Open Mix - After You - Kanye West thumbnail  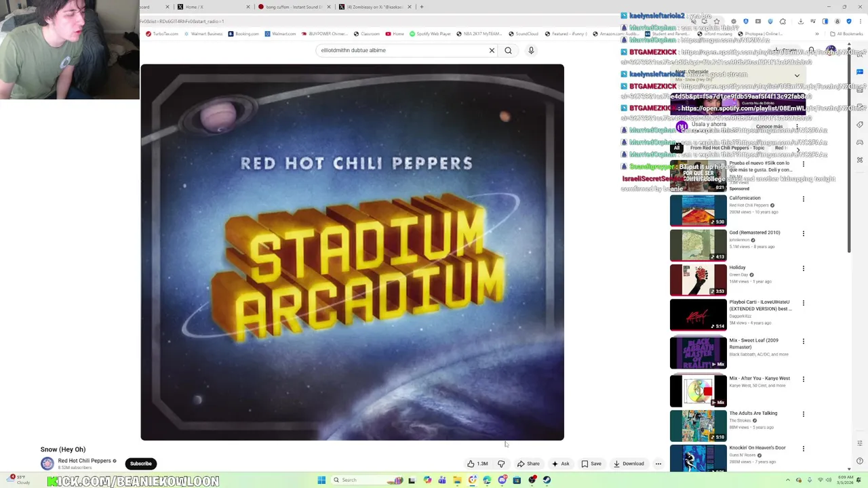pyautogui.click(x=698, y=391)
